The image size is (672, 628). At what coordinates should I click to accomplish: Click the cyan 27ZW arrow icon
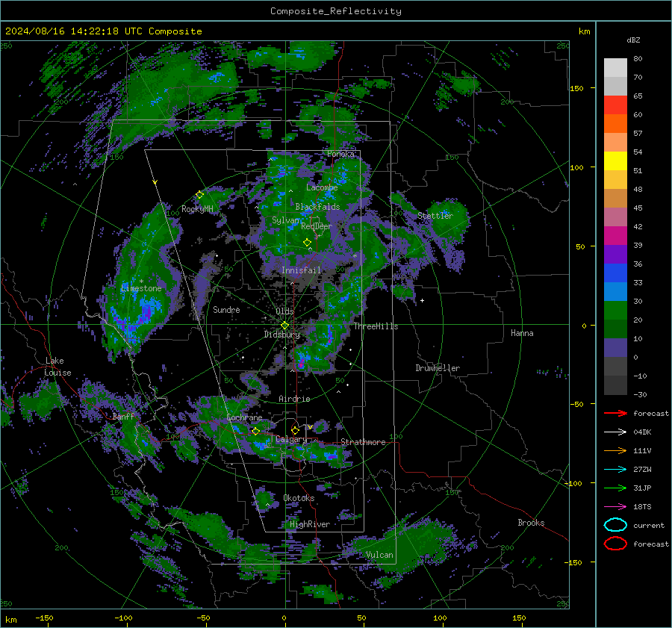pyautogui.click(x=615, y=470)
